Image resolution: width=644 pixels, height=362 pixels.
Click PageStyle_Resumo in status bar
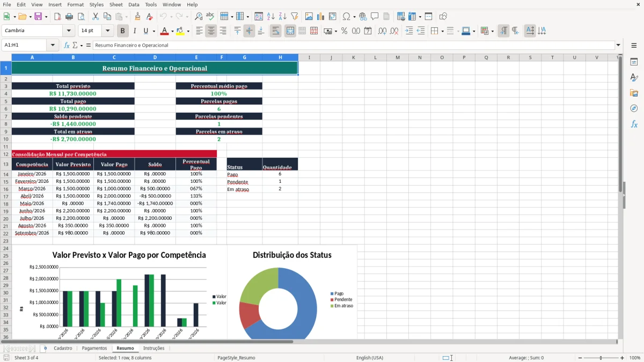(x=236, y=358)
